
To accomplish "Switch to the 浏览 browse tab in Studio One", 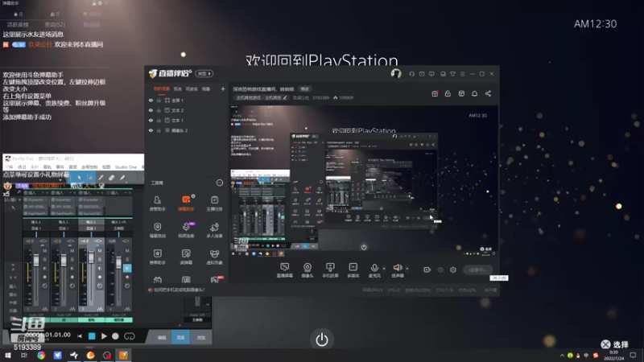I will [200, 337].
